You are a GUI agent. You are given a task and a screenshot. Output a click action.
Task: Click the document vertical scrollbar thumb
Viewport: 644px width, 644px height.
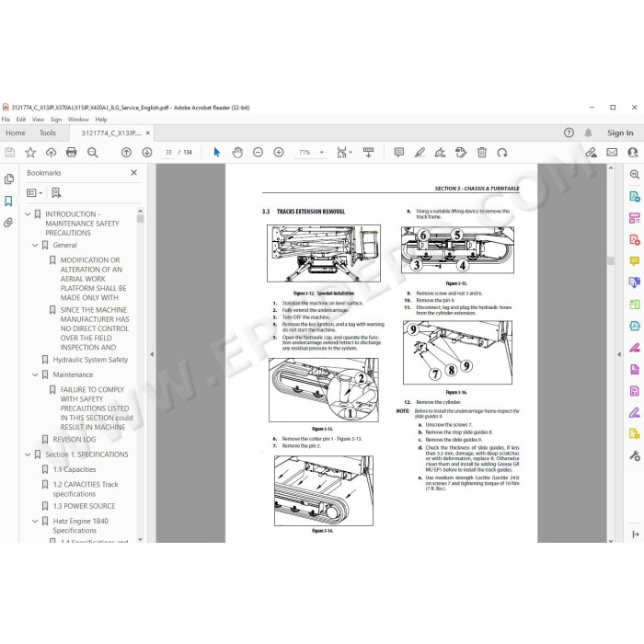point(611,260)
